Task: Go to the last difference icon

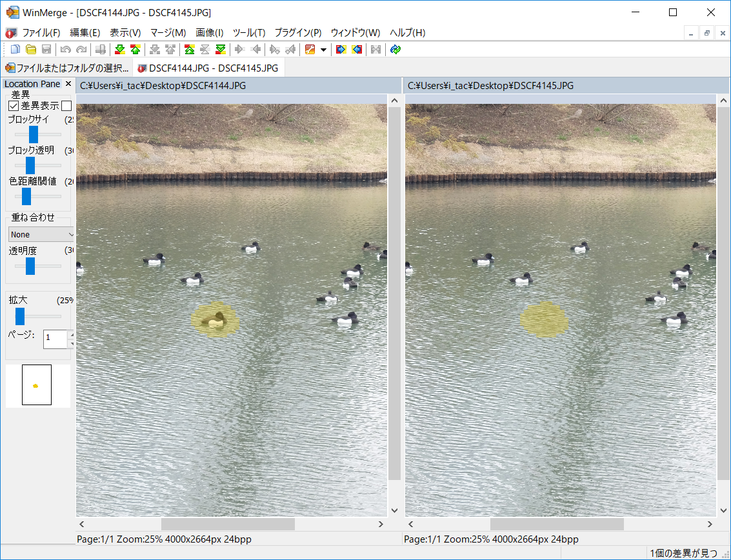Action: 221,50
